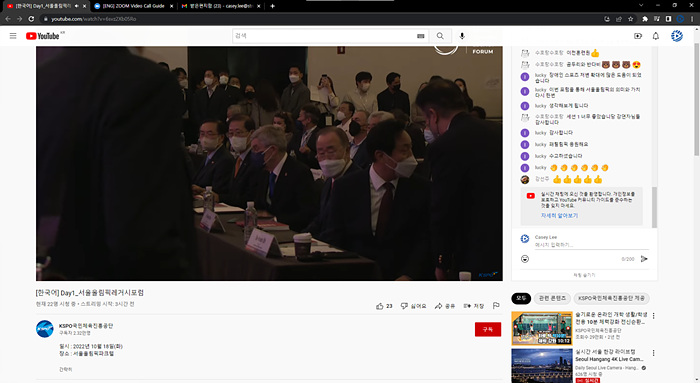The width and height of the screenshot is (700, 383).
Task: Hide live chat with 채팅 숨기기
Action: pyautogui.click(x=584, y=275)
